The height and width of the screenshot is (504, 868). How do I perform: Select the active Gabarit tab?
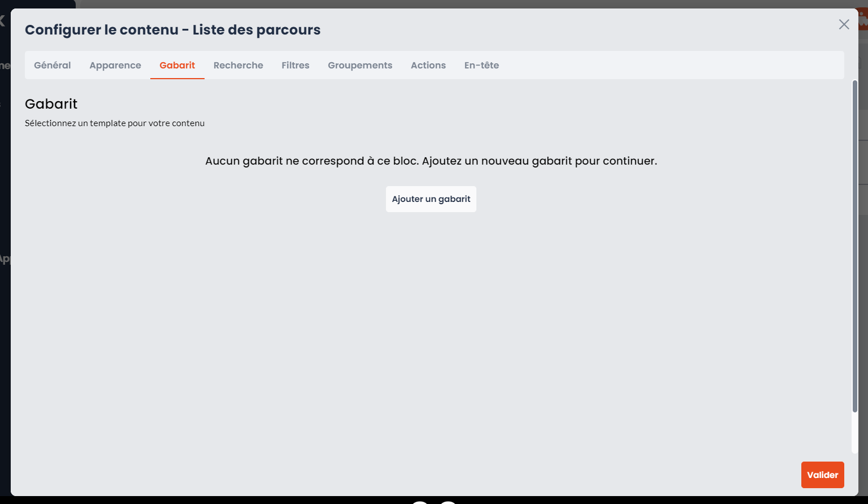(x=177, y=65)
